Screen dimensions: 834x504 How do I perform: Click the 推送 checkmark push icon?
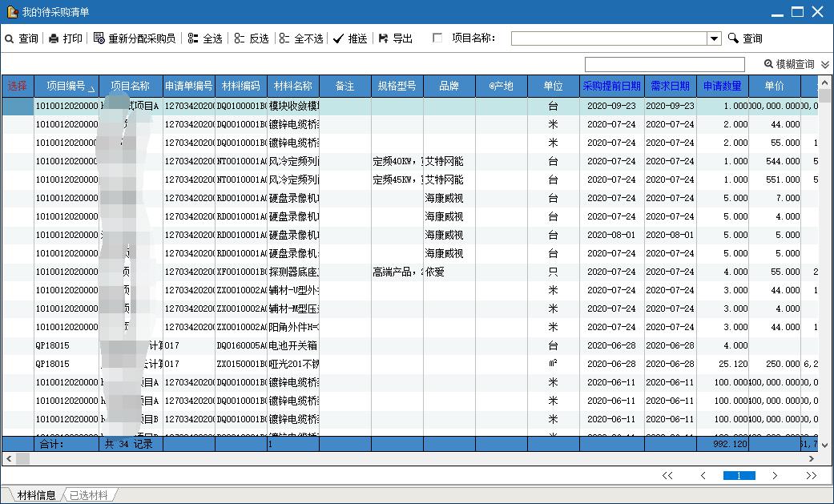point(338,38)
